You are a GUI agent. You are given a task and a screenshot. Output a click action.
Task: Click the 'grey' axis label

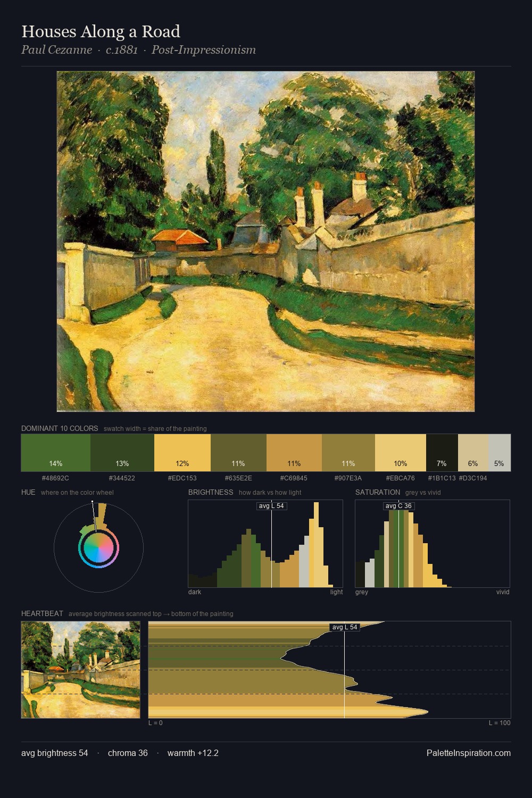pyautogui.click(x=362, y=592)
